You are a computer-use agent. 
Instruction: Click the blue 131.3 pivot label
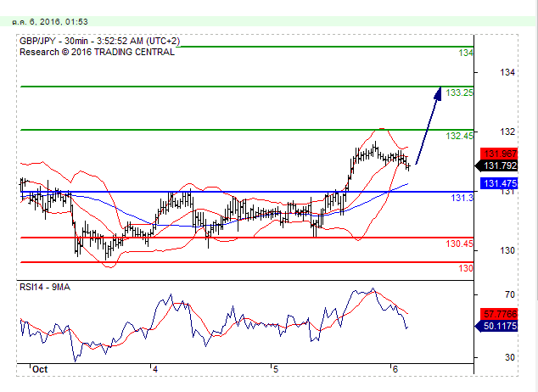462,198
